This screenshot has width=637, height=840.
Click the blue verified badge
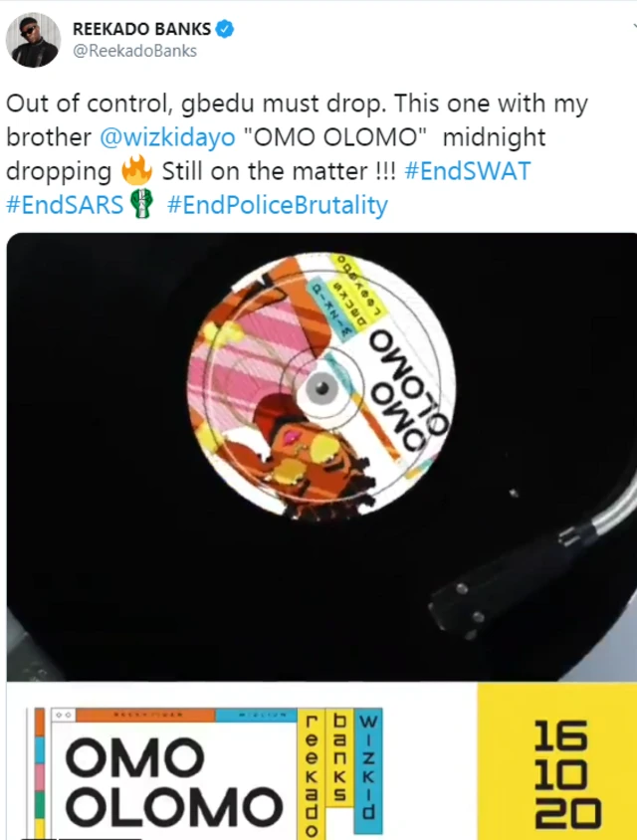coord(225,29)
